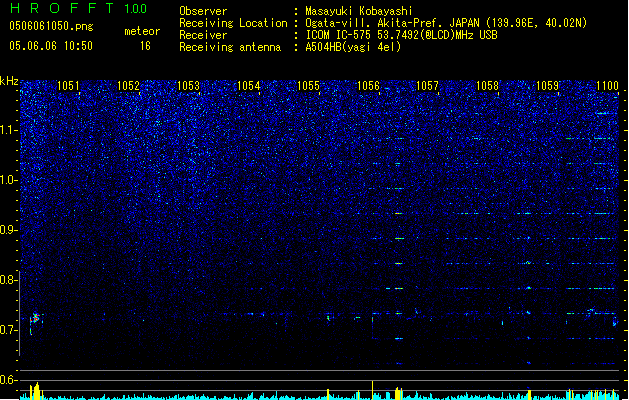
Task: Click the 1054 time marker
Action: (248, 85)
